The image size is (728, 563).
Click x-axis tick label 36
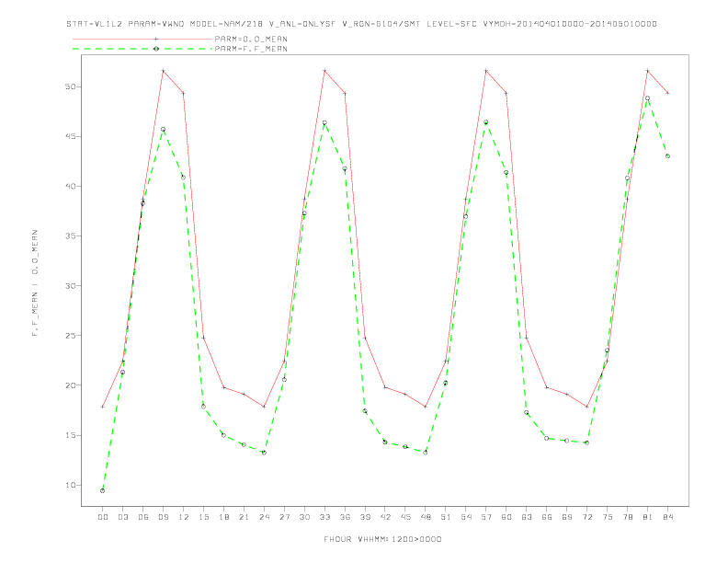point(345,517)
